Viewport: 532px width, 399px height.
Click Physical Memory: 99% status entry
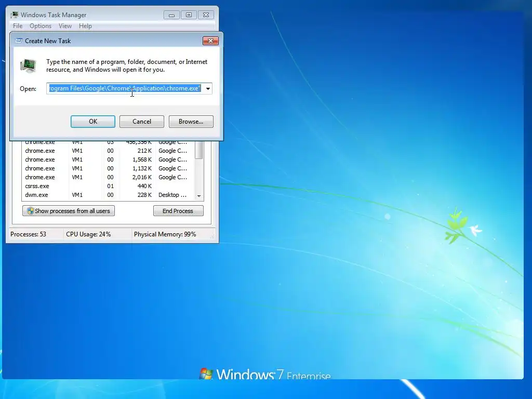[x=165, y=234]
